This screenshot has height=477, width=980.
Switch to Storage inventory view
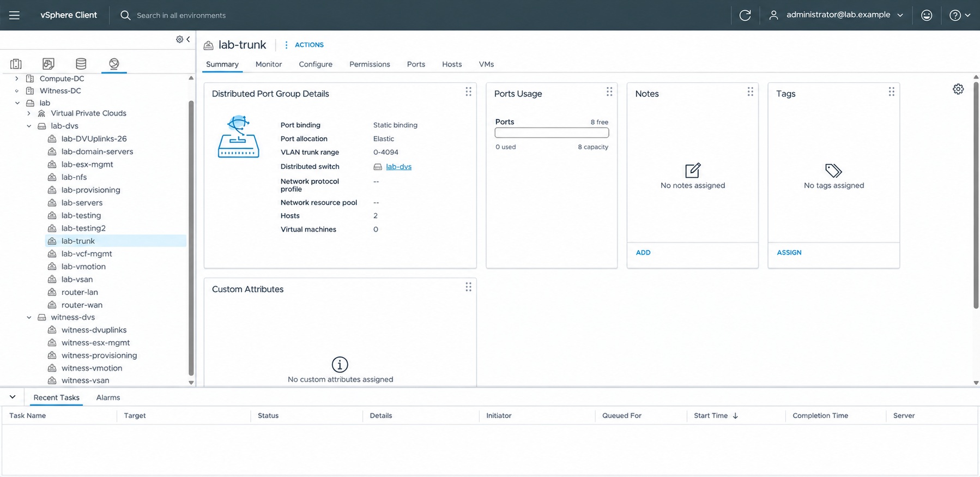(81, 64)
